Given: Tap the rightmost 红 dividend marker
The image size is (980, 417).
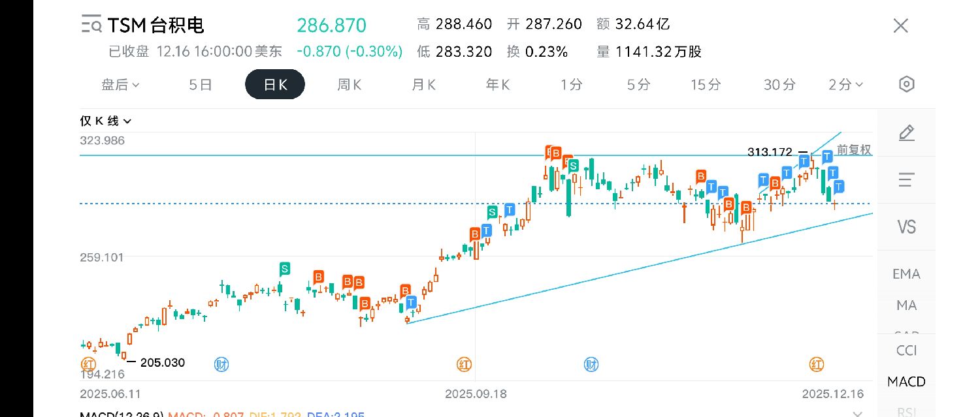Looking at the screenshot, I should coord(817,364).
